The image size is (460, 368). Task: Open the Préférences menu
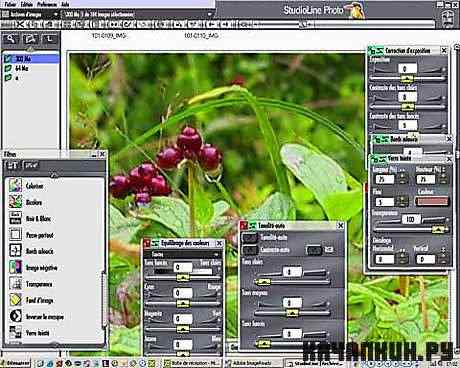click(47, 4)
